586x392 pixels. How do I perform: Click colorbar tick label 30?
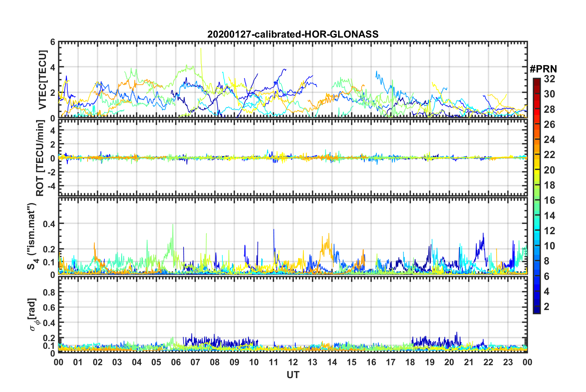point(549,94)
